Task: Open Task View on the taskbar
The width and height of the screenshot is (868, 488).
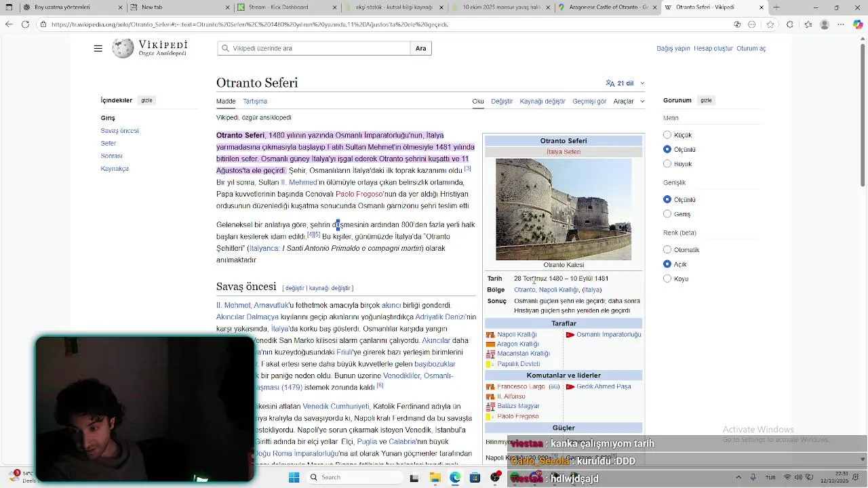Action: [414, 477]
